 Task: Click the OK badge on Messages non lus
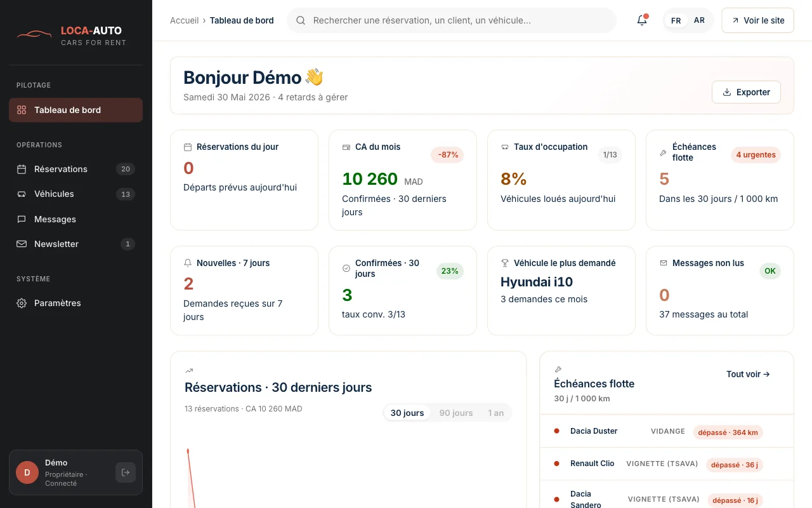tap(770, 271)
